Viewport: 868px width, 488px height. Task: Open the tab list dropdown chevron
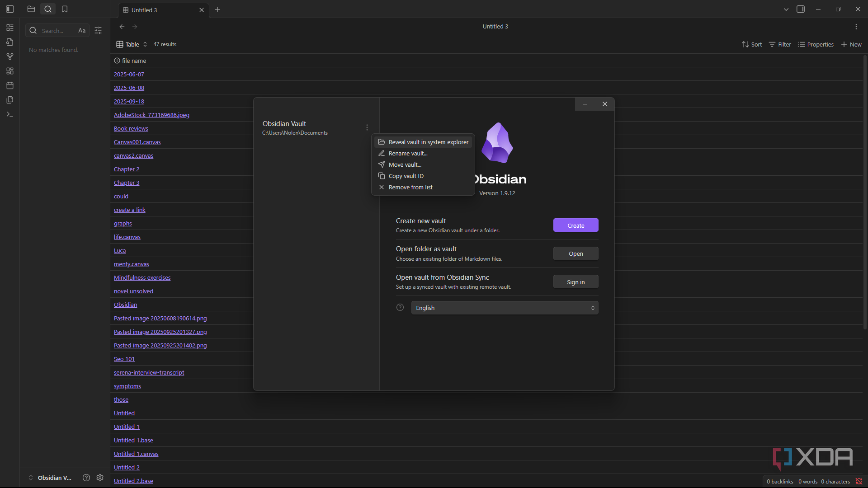[786, 9]
